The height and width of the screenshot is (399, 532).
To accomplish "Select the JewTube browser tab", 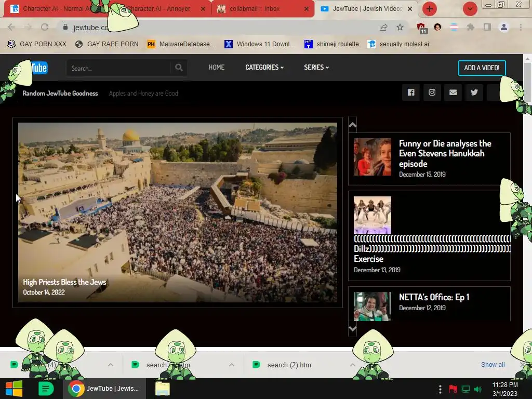I will (366, 9).
